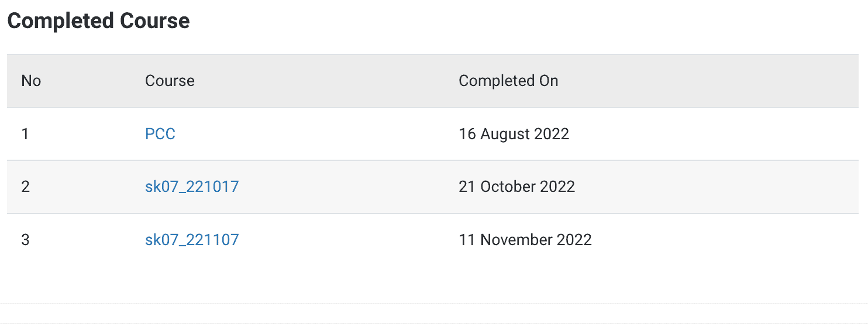Select row number 1 cell

click(x=25, y=134)
